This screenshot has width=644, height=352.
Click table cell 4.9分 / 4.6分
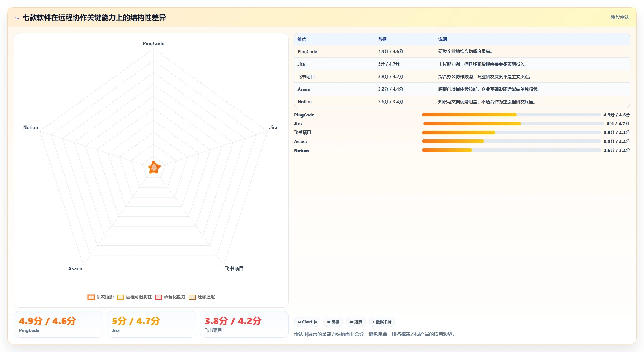[x=390, y=52]
